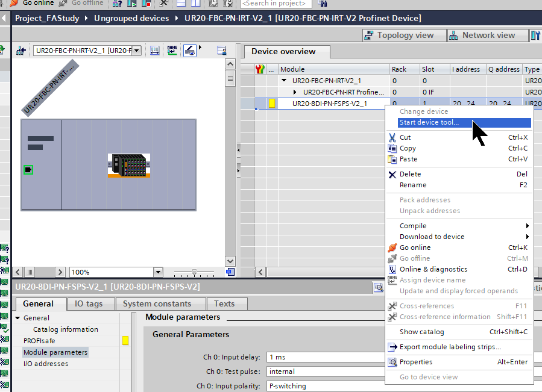Click the greyed Go offline toolbar button
542x392 pixels.
coord(81,3)
